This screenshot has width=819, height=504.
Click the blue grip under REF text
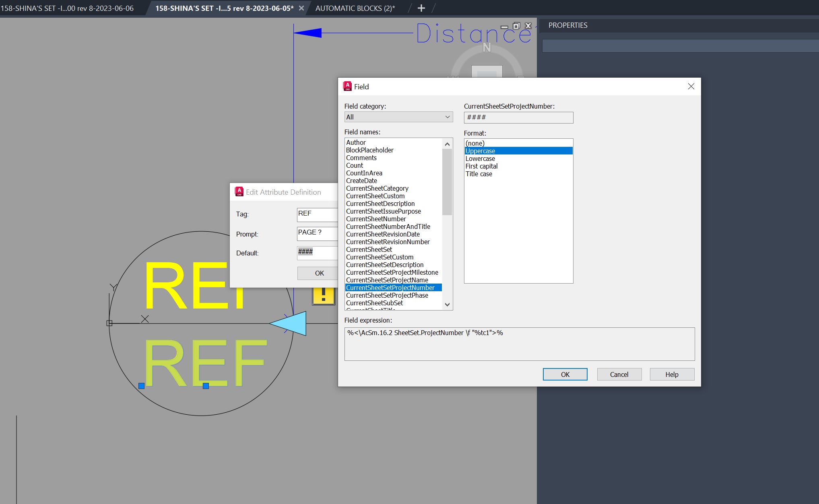pyautogui.click(x=206, y=386)
